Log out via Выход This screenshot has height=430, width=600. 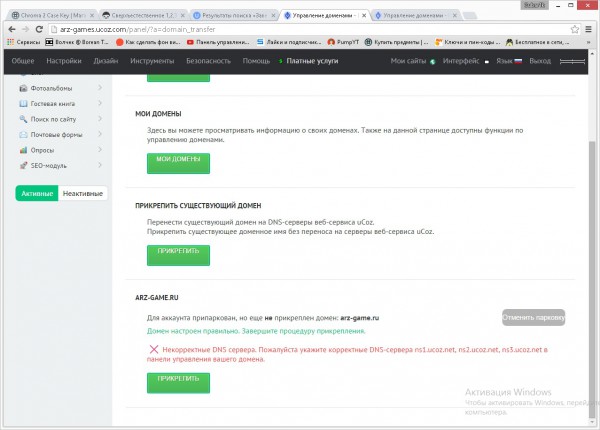[x=540, y=61]
